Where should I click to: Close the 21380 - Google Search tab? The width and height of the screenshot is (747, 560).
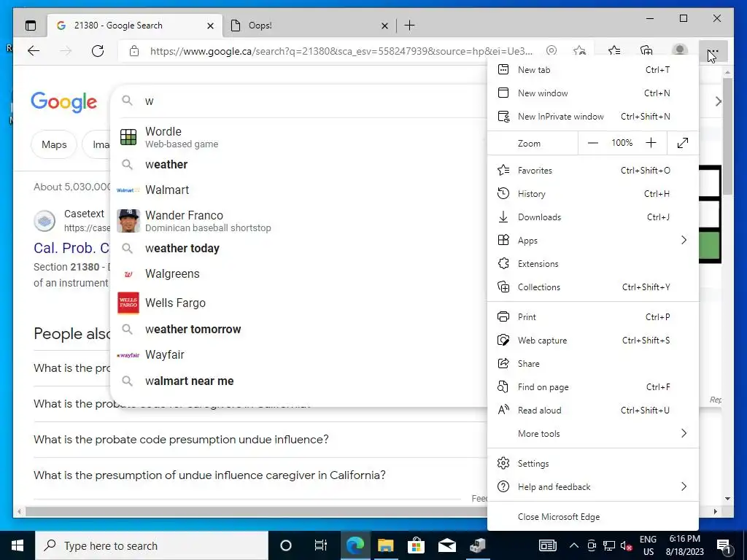pyautogui.click(x=210, y=26)
